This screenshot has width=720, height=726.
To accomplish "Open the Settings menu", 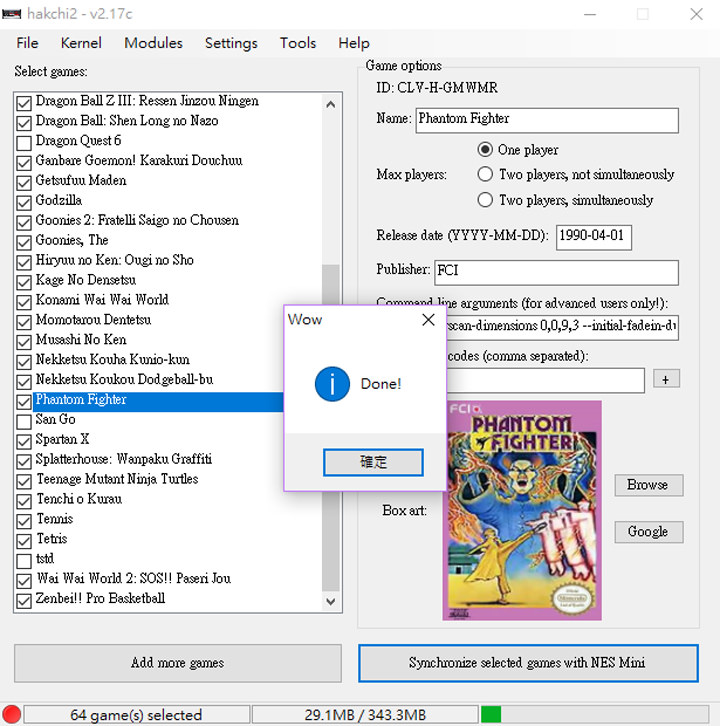I will point(231,43).
